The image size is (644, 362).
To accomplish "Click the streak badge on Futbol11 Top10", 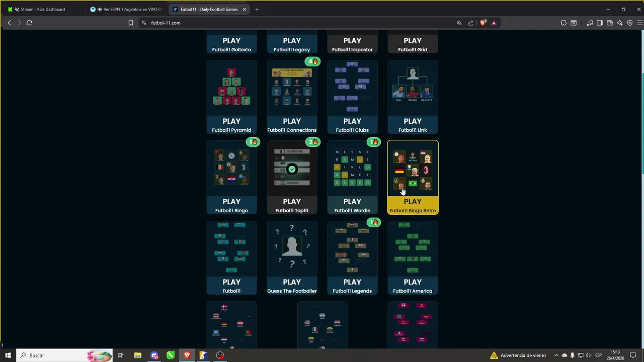I will click(x=313, y=142).
